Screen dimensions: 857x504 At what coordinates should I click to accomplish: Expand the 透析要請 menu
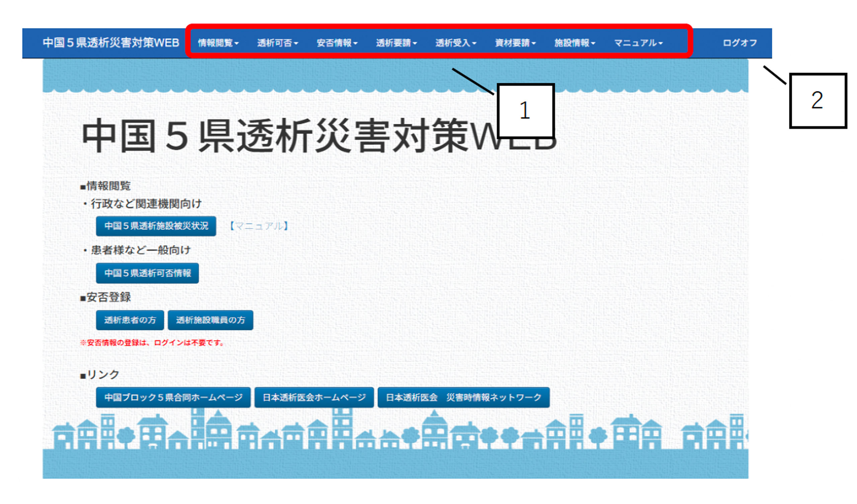(397, 43)
